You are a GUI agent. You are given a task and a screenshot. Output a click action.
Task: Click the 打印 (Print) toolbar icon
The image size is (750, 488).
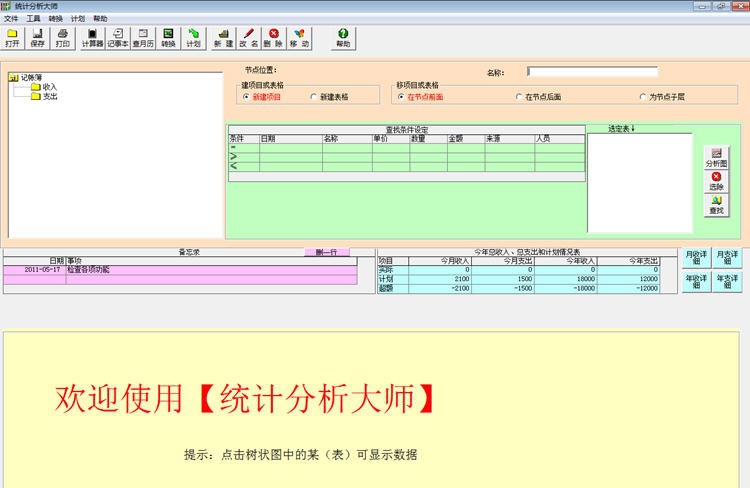click(x=63, y=38)
